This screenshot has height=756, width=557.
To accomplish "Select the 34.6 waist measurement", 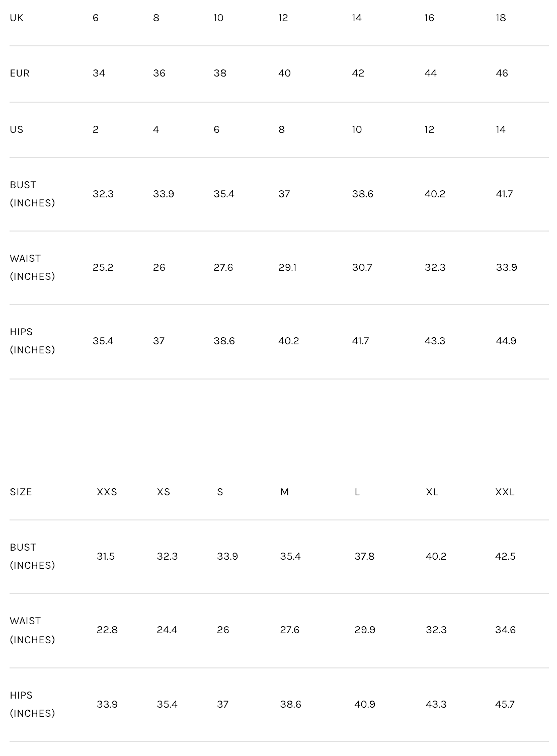I will pos(505,630).
